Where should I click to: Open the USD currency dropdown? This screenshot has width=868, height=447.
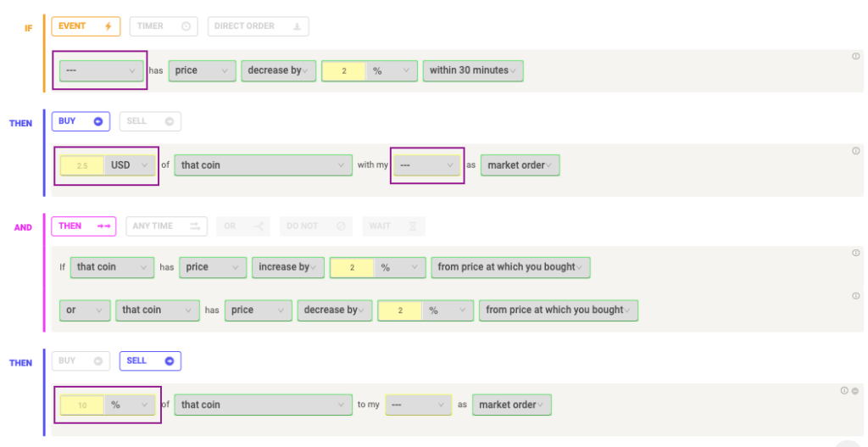click(x=131, y=165)
